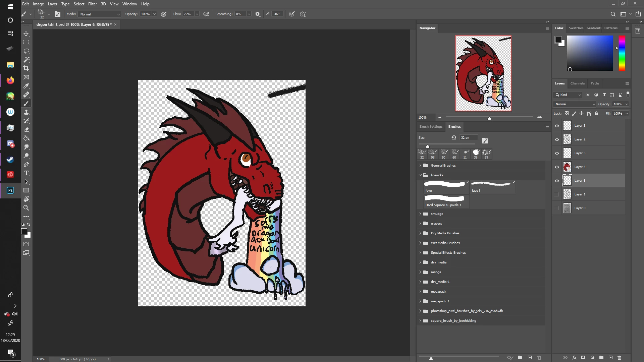
Task: Select the Layer 2 thumbnail
Action: tap(567, 139)
